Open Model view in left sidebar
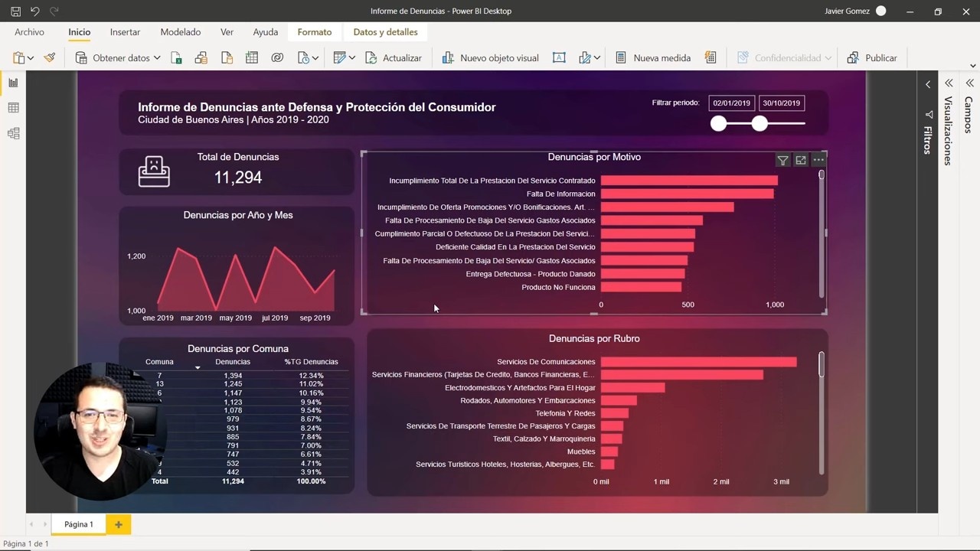Screen dimensions: 980x551 pos(13,133)
